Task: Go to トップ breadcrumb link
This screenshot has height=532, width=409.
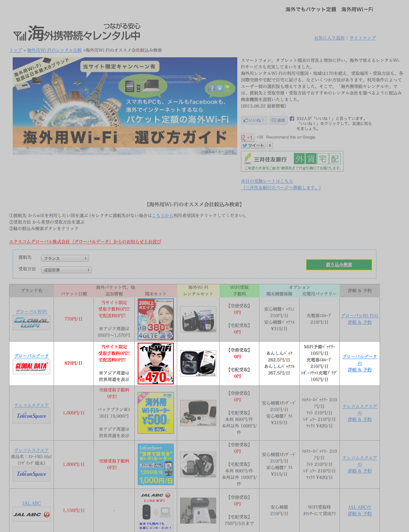Action: (x=16, y=50)
